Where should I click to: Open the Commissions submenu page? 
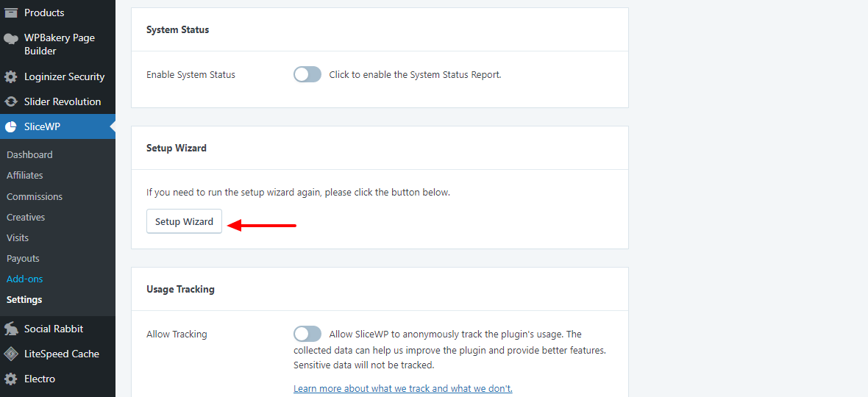(x=35, y=196)
